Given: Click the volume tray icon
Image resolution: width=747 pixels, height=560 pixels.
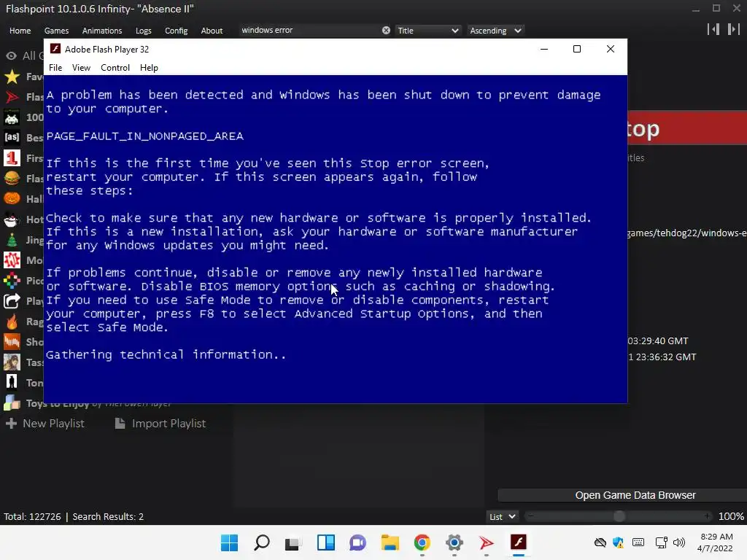Looking at the screenshot, I should [x=679, y=542].
